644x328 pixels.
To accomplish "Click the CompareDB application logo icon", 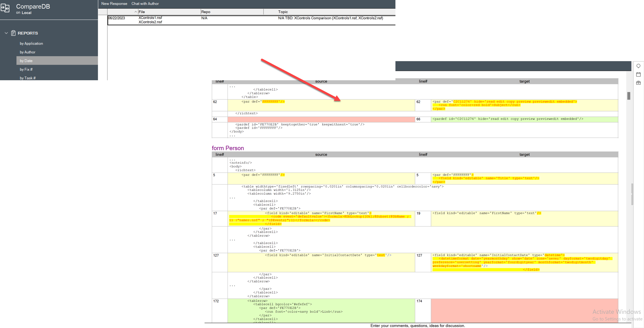I will pos(5,8).
